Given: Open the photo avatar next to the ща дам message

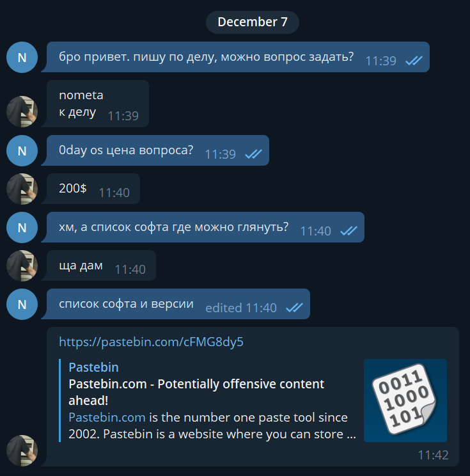Looking at the screenshot, I should pyautogui.click(x=22, y=266).
